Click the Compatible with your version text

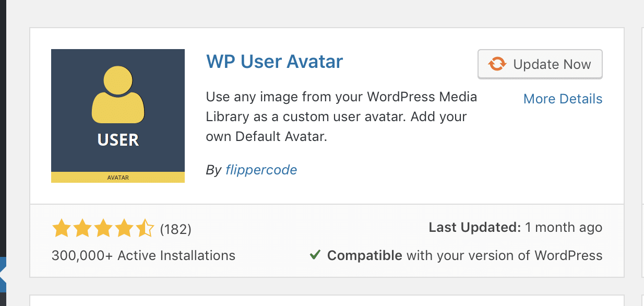click(x=464, y=256)
